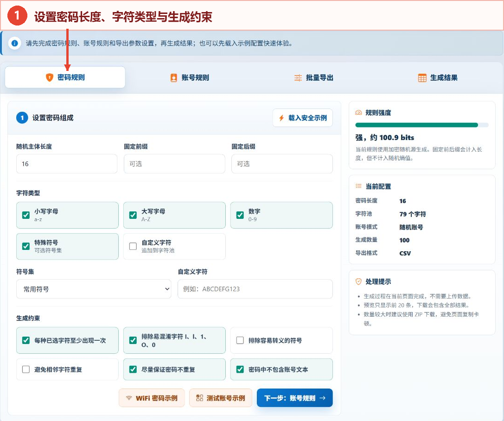504x421 pixels.
Task: Uncheck the 数字 0-9 checkbox
Action: (240, 215)
